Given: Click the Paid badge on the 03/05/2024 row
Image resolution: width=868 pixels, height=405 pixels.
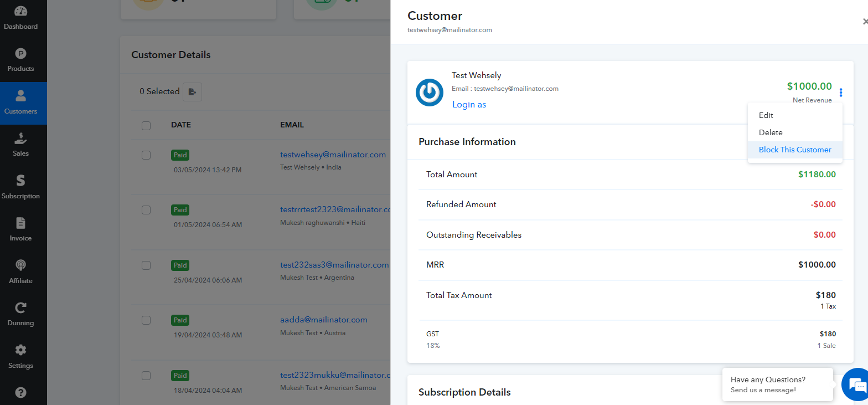Looking at the screenshot, I should [180, 155].
